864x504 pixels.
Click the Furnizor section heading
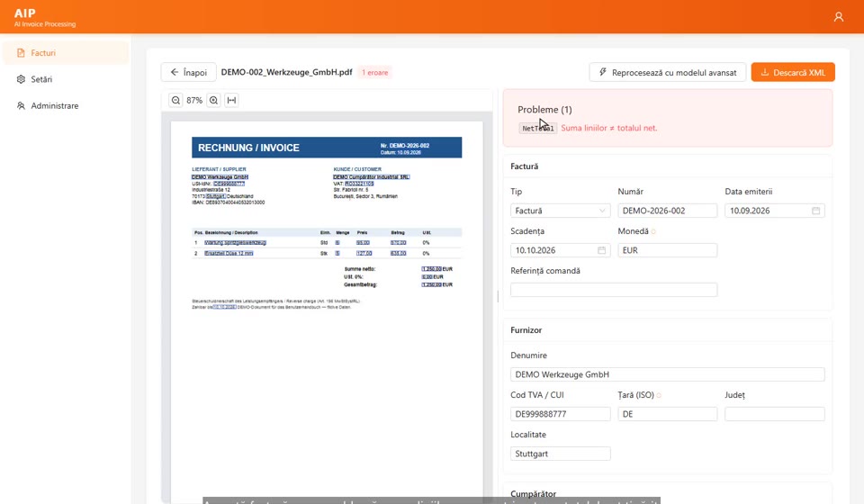point(526,330)
